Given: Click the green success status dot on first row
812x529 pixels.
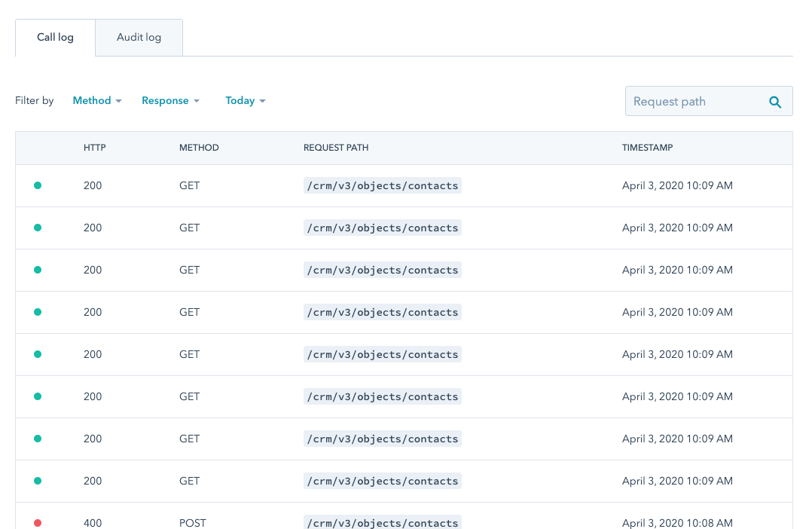Looking at the screenshot, I should coord(38,185).
